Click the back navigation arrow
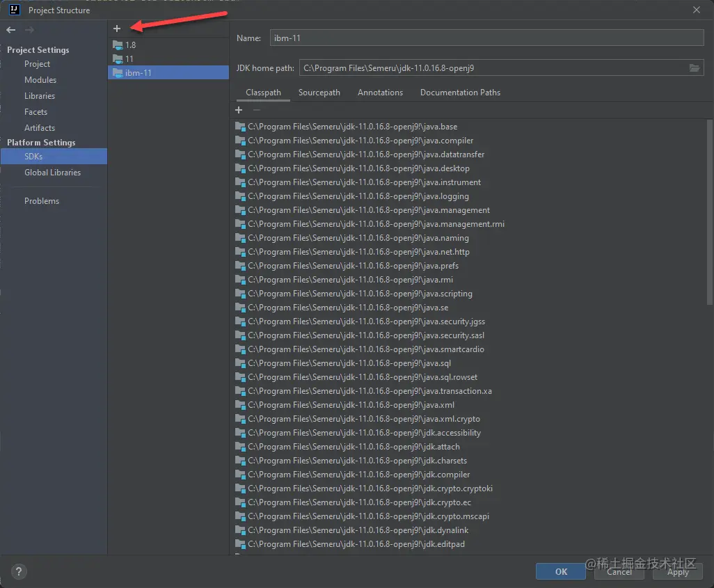The image size is (714, 588). [11, 30]
